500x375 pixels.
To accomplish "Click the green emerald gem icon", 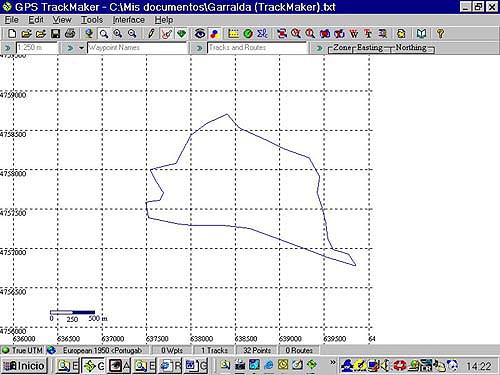I will pos(181,34).
